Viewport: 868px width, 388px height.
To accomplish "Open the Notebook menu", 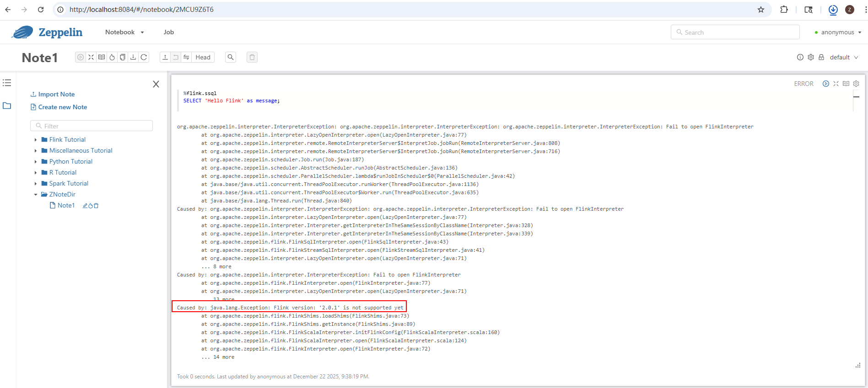I will pyautogui.click(x=124, y=32).
